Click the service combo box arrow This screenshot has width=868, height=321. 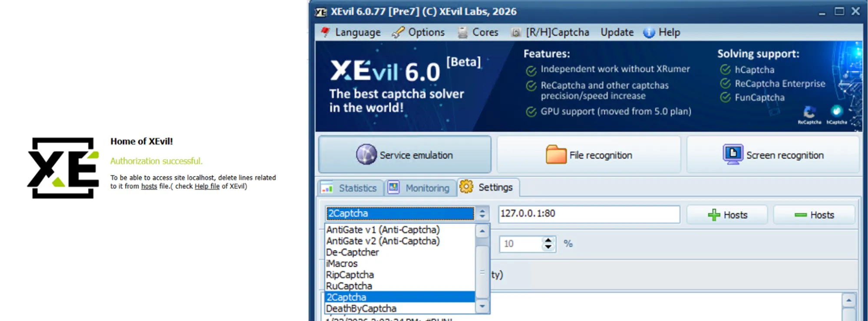[x=482, y=213]
